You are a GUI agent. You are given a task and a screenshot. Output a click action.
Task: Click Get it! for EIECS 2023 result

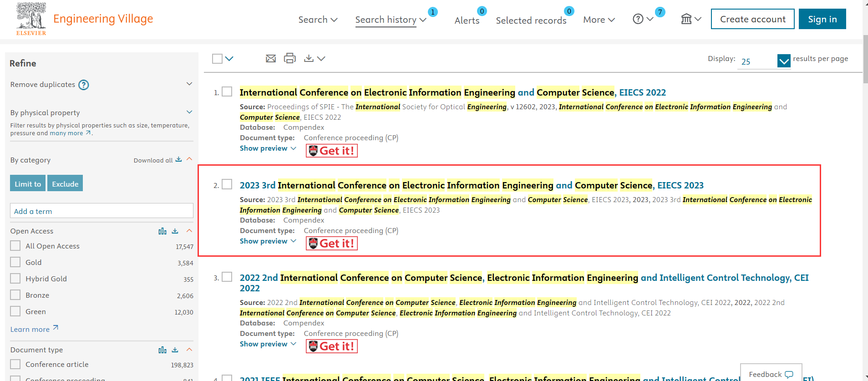332,244
